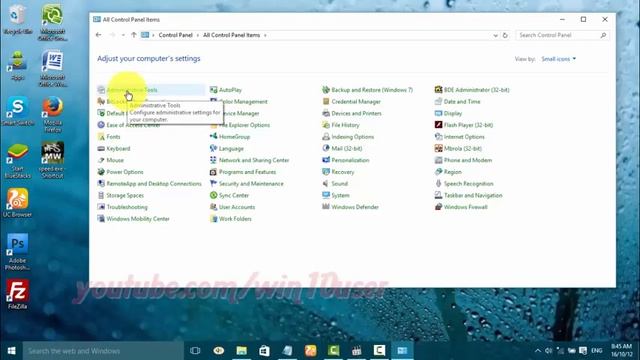Open Troubleshooting icon
Image resolution: width=640 pixels, height=360 pixels.
pyautogui.click(x=101, y=207)
